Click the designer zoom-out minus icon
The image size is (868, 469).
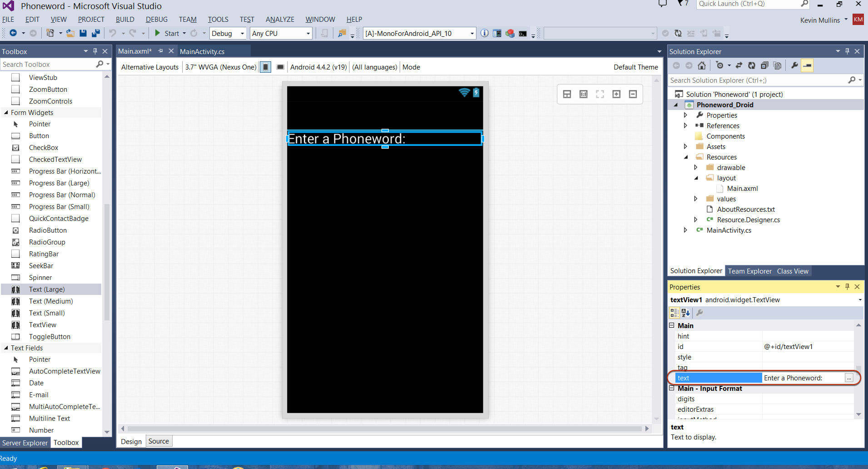(x=633, y=94)
